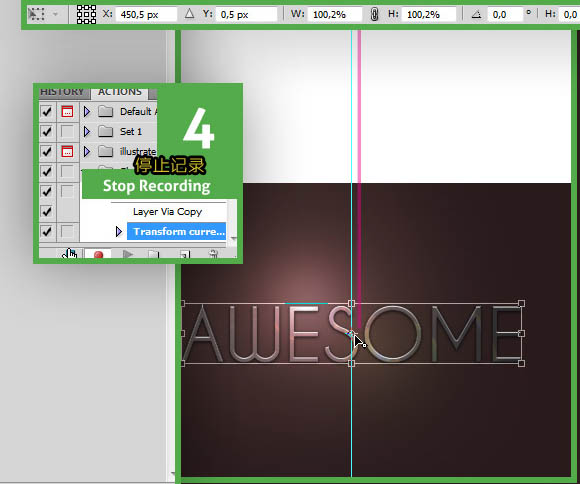
Task: Uncheck the illustrate set checkbox
Action: click(x=47, y=151)
